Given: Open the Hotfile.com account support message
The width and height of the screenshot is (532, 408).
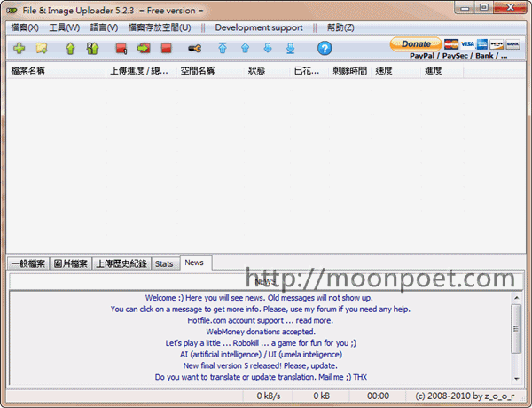Looking at the screenshot, I should 260,320.
